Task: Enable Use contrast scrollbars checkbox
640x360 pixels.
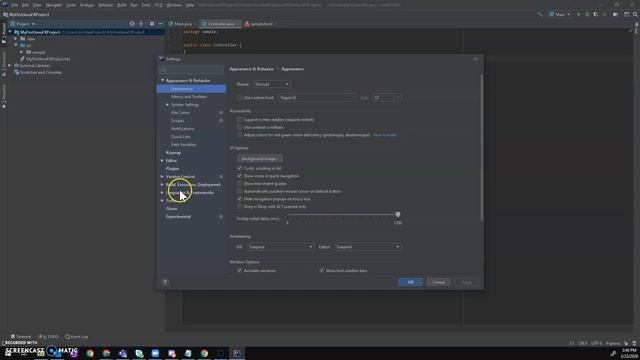Action: coord(240,127)
